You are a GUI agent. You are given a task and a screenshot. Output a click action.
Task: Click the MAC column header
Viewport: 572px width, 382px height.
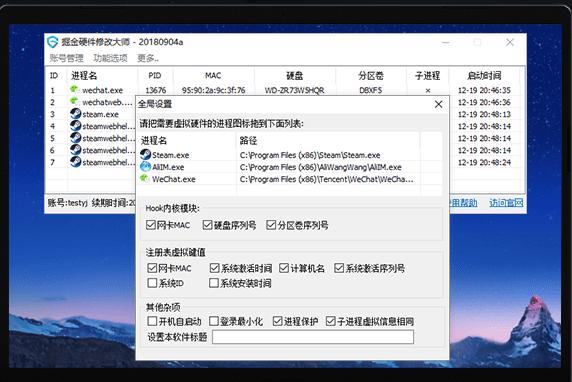213,76
